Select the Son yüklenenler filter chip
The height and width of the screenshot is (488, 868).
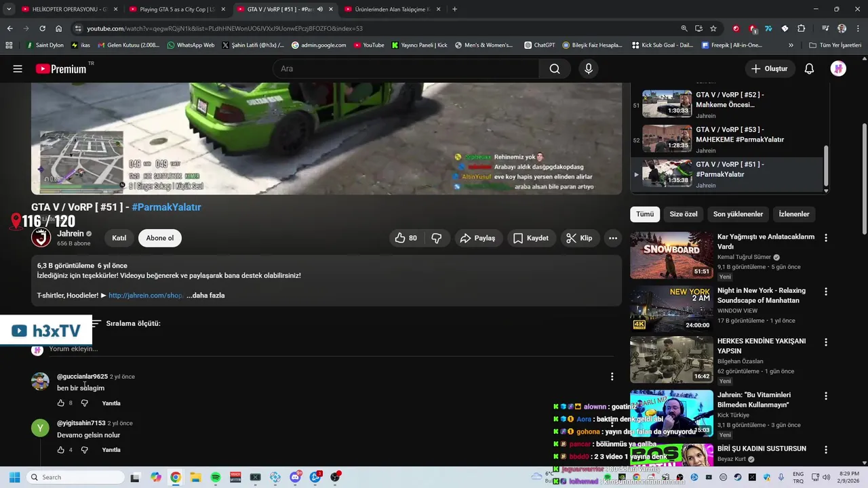738,214
